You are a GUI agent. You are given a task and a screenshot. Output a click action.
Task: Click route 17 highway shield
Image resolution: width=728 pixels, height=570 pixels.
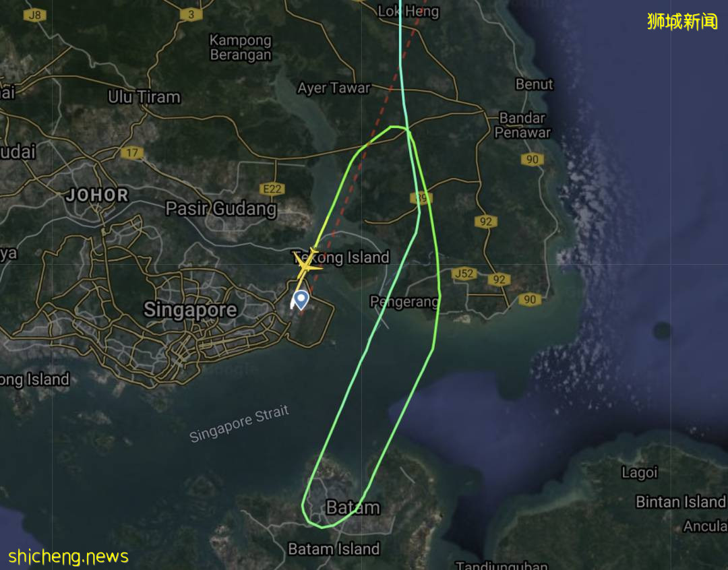point(132,153)
